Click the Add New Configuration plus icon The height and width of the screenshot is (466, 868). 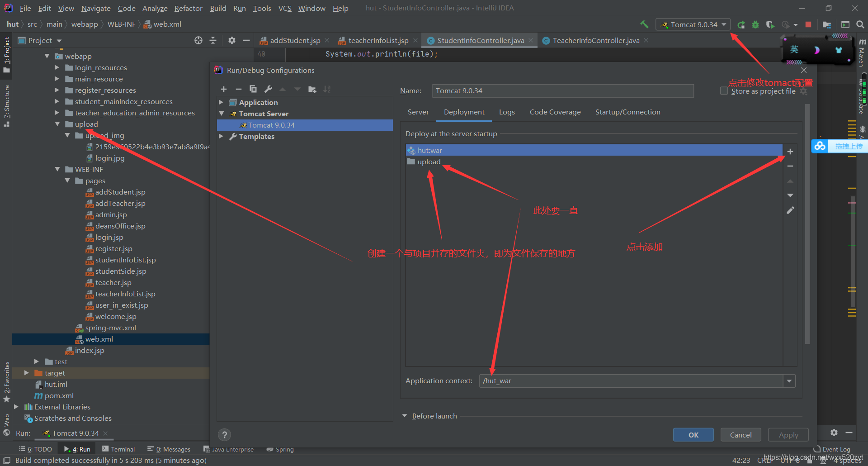point(224,89)
